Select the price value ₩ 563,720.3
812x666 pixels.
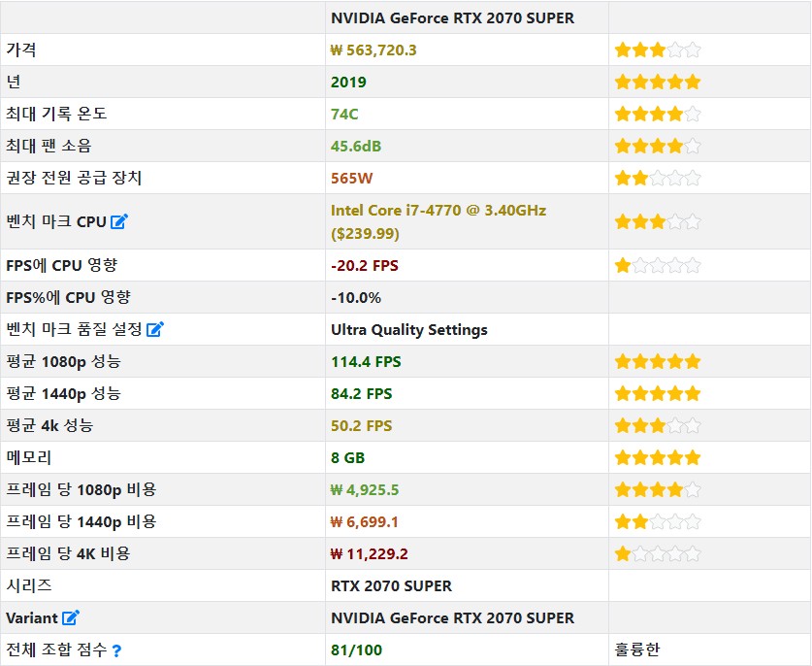click(374, 50)
